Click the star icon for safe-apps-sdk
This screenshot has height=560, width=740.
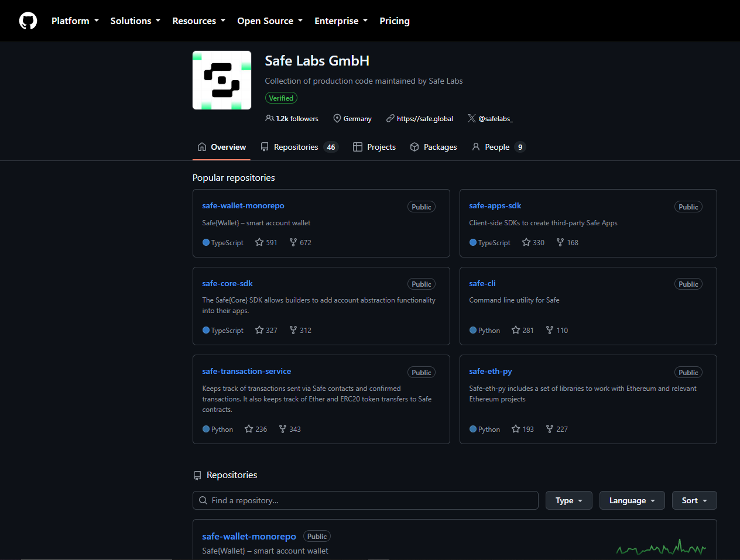pyautogui.click(x=526, y=242)
